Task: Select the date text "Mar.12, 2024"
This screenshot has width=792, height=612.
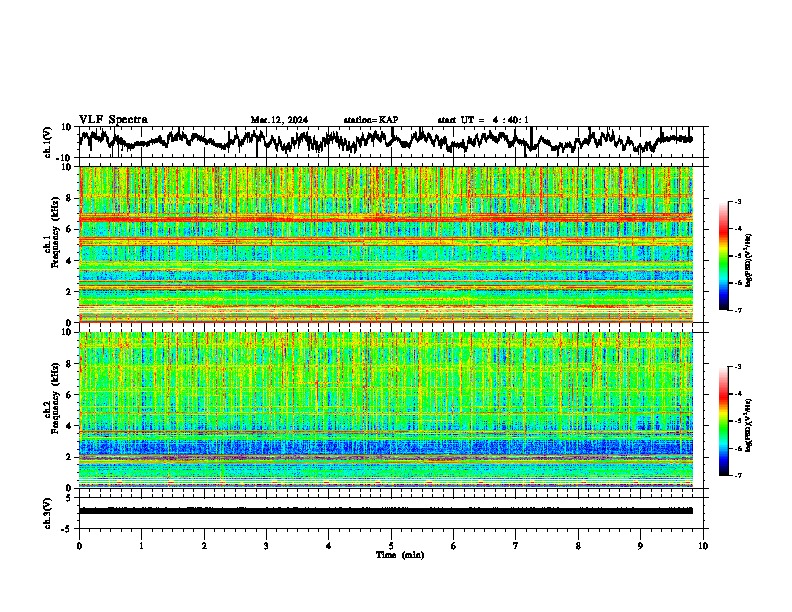Action: coord(279,120)
